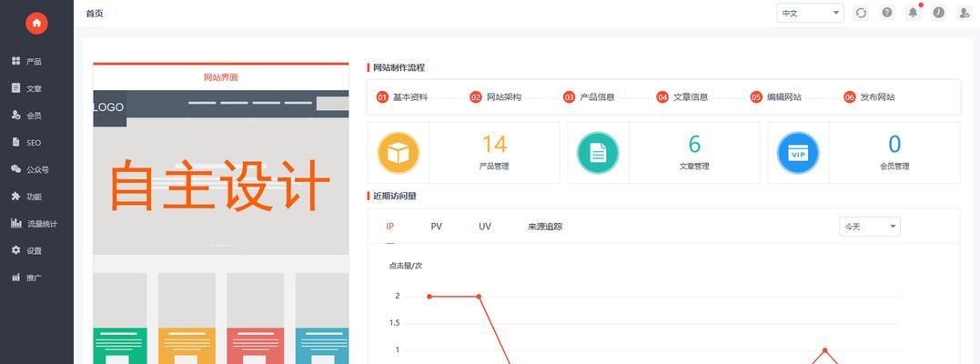Switch to the IP tab
The width and height of the screenshot is (980, 364).
(x=390, y=227)
